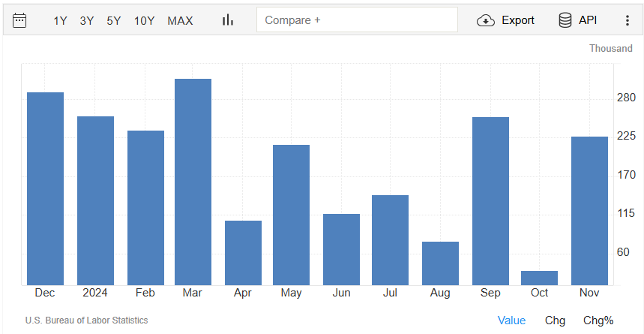The width and height of the screenshot is (644, 334).
Task: Click the Aug x-axis label
Action: pos(440,293)
